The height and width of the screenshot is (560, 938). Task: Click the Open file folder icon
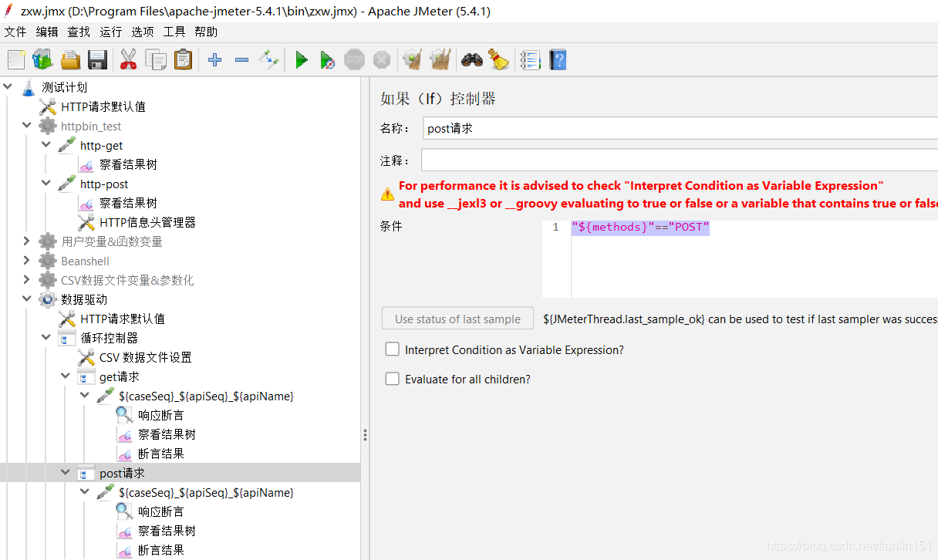pos(70,59)
